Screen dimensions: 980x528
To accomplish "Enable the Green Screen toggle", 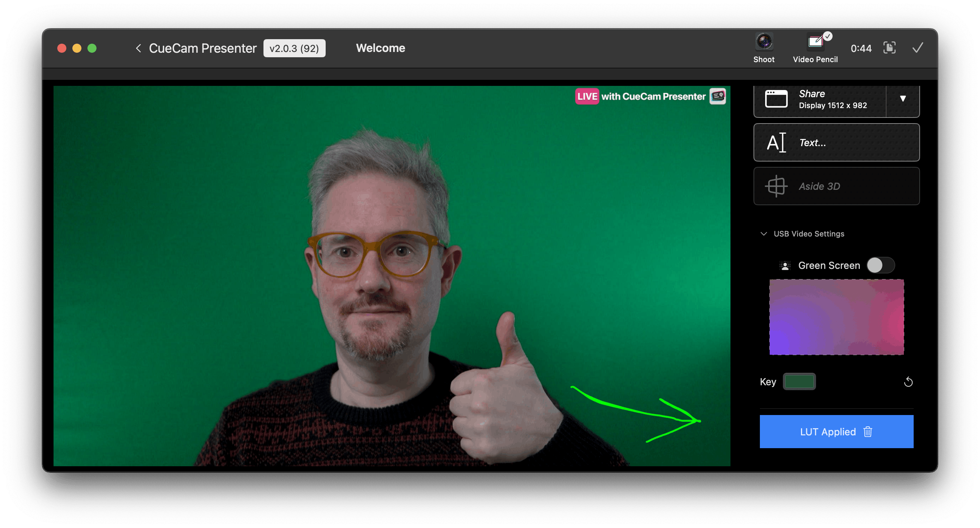I will (880, 266).
